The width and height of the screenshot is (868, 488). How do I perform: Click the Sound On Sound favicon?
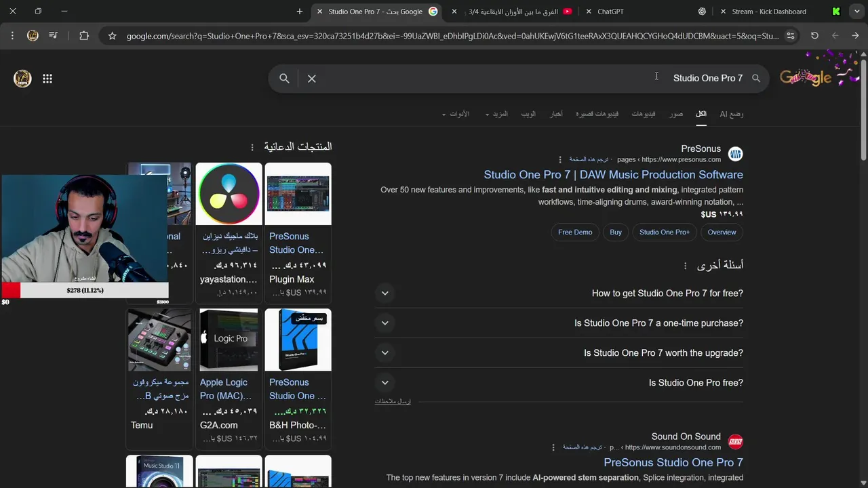point(735,442)
